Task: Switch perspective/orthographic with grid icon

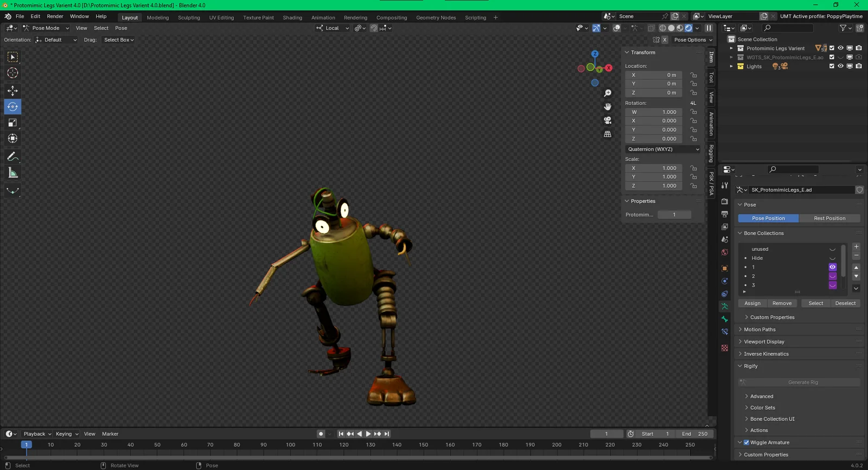Action: (x=608, y=134)
